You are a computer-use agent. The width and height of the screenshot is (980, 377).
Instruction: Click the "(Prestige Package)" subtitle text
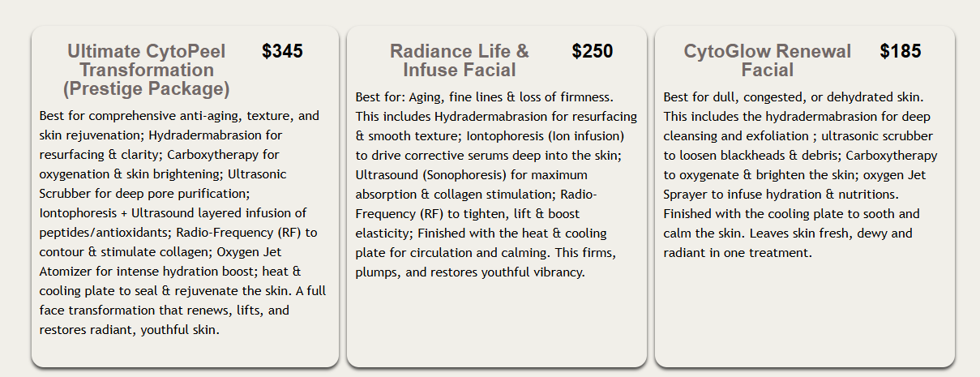coord(146,88)
